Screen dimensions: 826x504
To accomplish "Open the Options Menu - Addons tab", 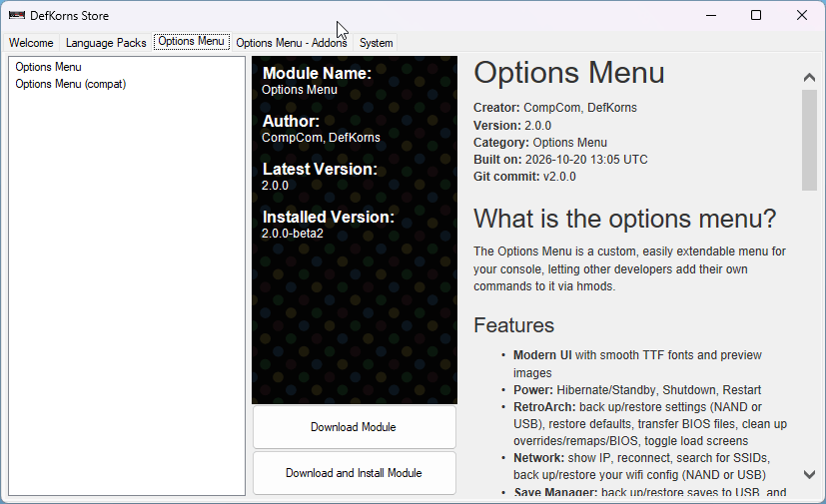I will tap(292, 43).
